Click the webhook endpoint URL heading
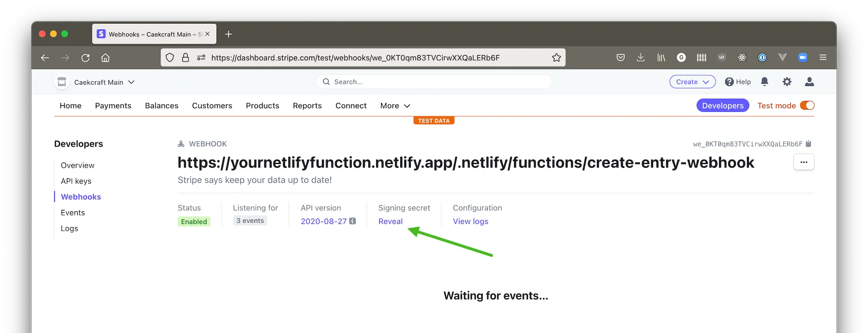This screenshot has height=333, width=868. pyautogui.click(x=466, y=162)
